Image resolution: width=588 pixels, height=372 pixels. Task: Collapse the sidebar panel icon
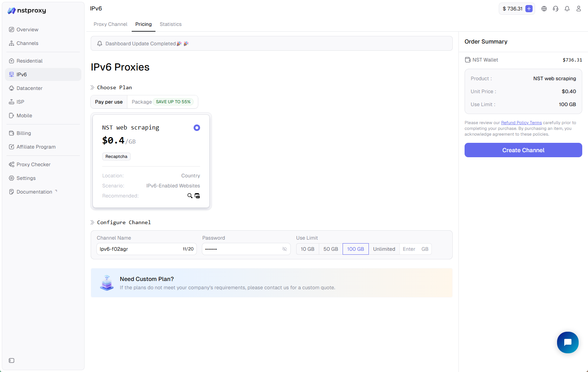pyautogui.click(x=12, y=360)
